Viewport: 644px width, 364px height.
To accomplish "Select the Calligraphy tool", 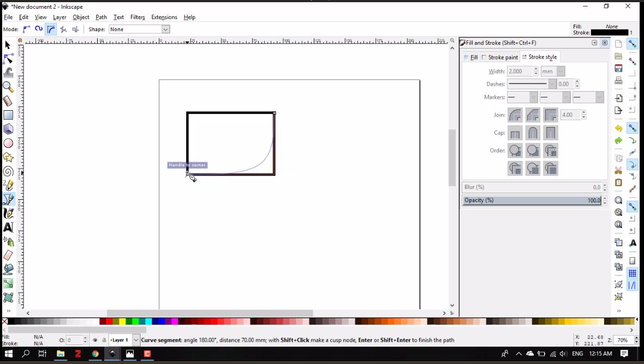I will click(8, 213).
